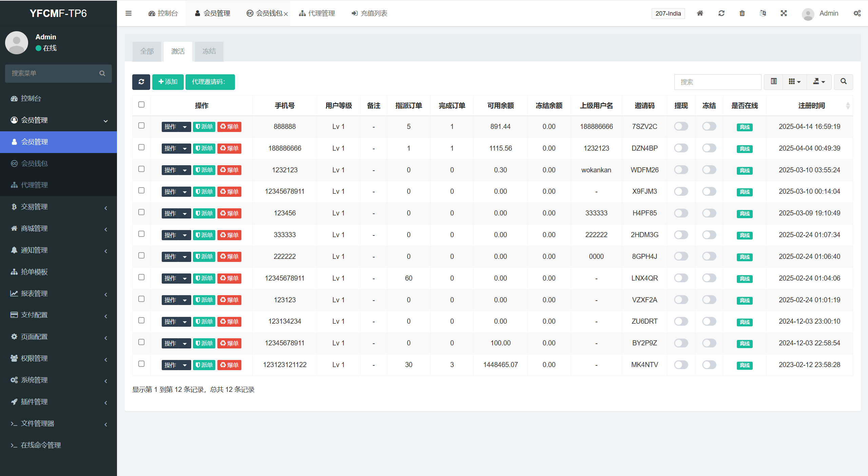Toggle table card view icon
The height and width of the screenshot is (476, 868).
[x=774, y=82]
